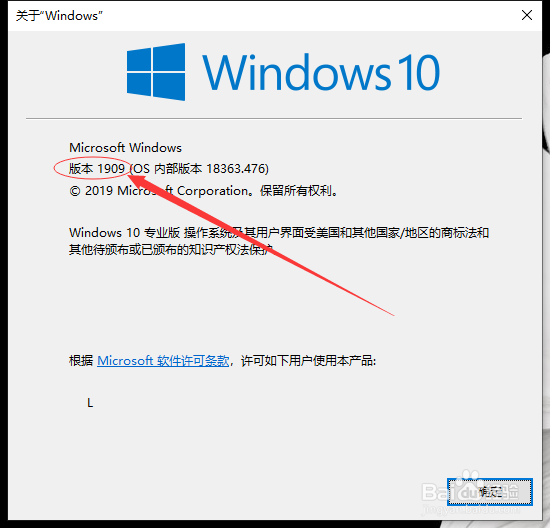Click the blue Windows logo icon

[x=156, y=72]
